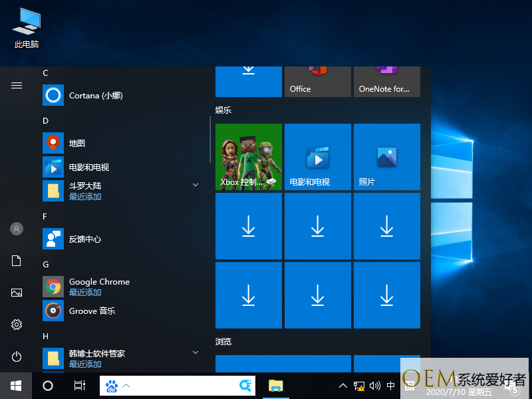
Task: Launch Groove 音乐 app
Action: pyautogui.click(x=92, y=311)
